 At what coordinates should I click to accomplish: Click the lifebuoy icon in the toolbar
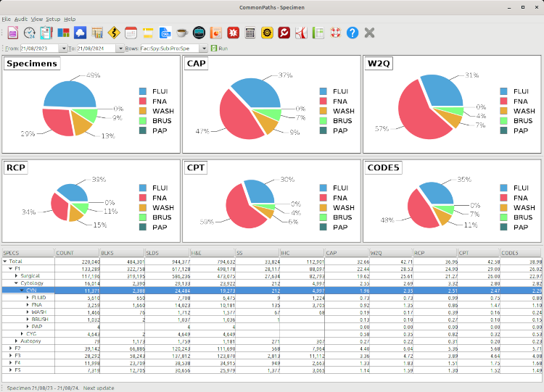click(335, 33)
